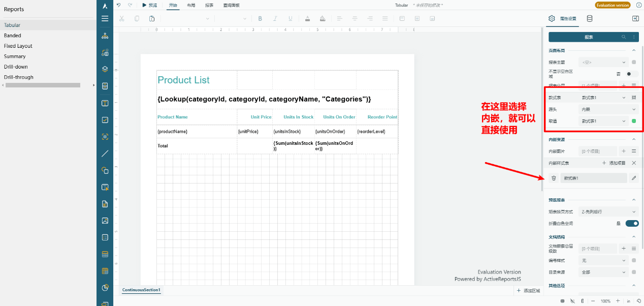Open the 属性设置 panel tab

coord(563,19)
